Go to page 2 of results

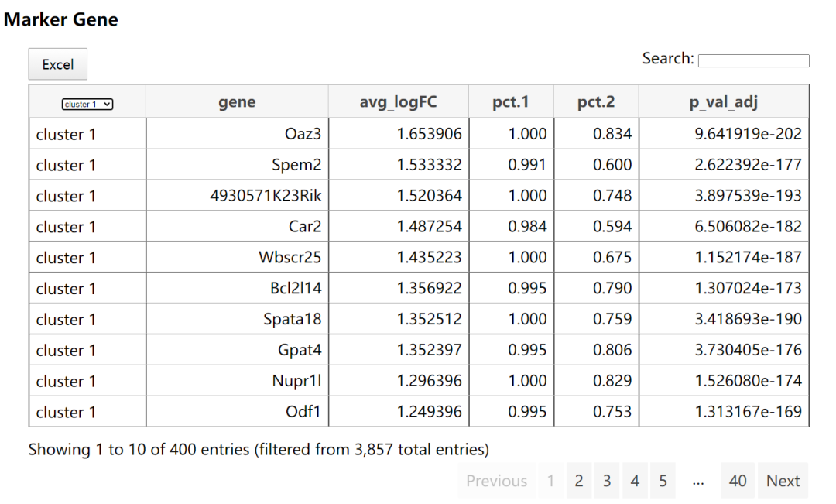pos(578,481)
